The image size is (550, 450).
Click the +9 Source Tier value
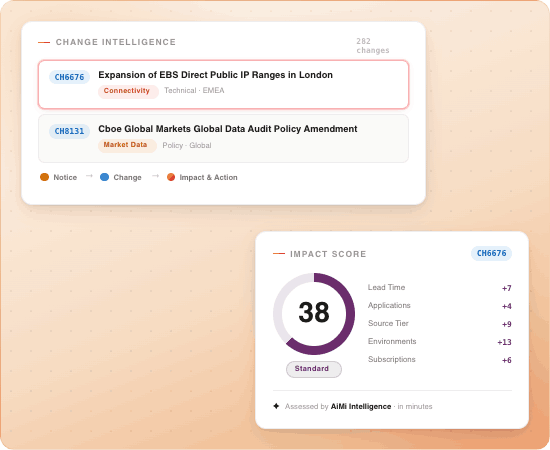click(507, 324)
